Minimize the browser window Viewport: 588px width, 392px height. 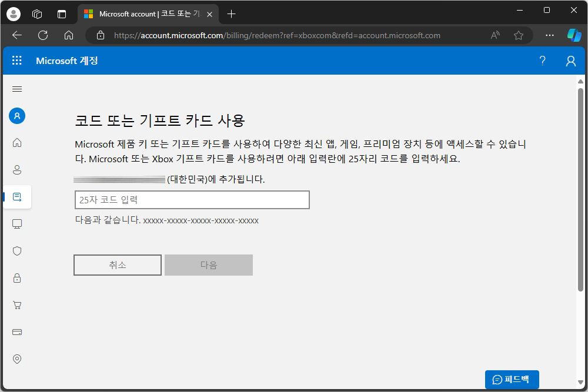click(519, 10)
